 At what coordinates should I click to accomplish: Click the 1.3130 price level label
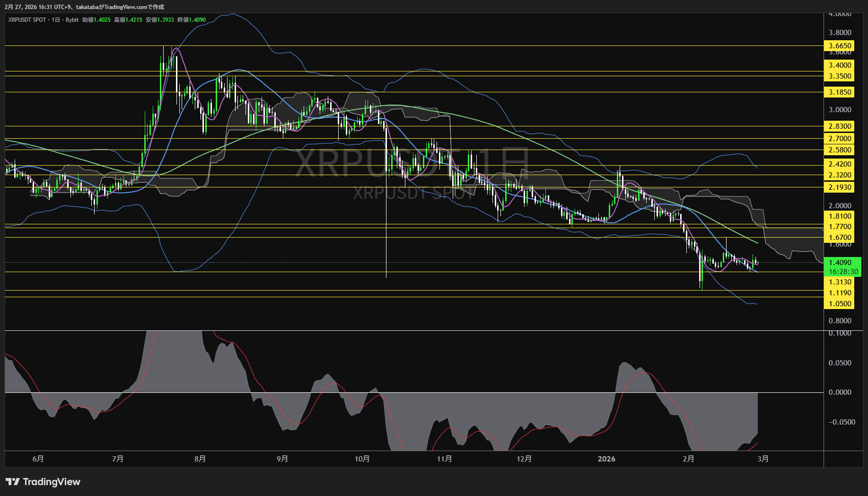[x=840, y=282]
